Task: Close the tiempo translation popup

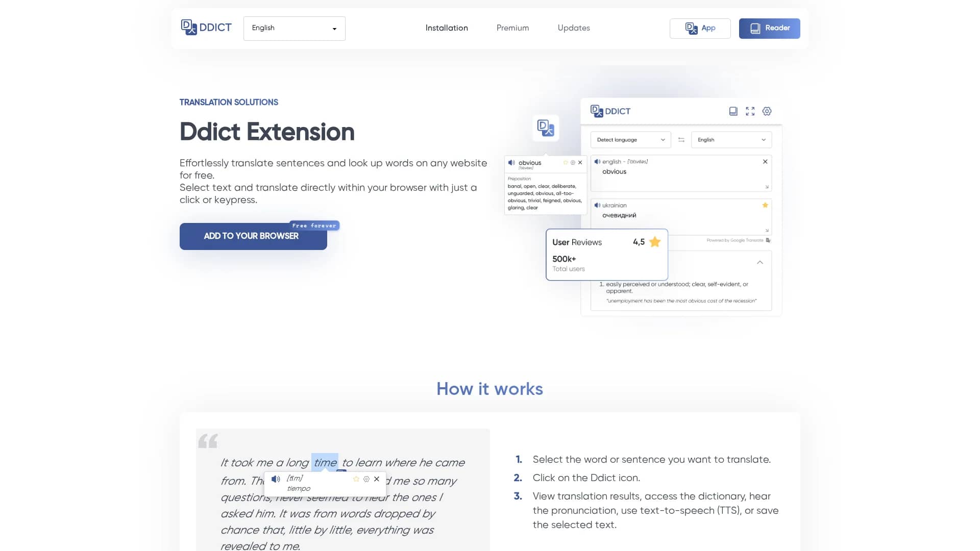Action: (377, 479)
